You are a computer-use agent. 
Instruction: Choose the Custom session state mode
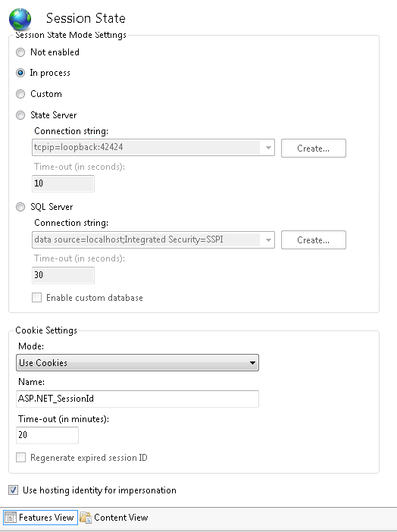point(20,94)
